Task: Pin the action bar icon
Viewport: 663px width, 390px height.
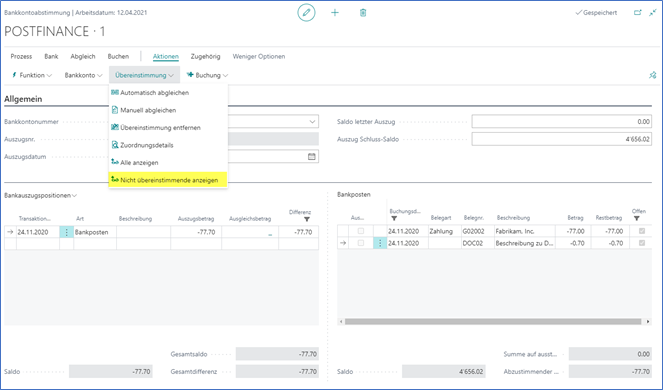Action: [652, 75]
